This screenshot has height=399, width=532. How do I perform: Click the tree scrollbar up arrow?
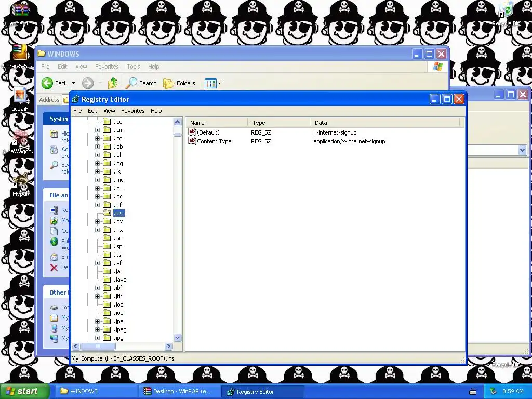[178, 122]
